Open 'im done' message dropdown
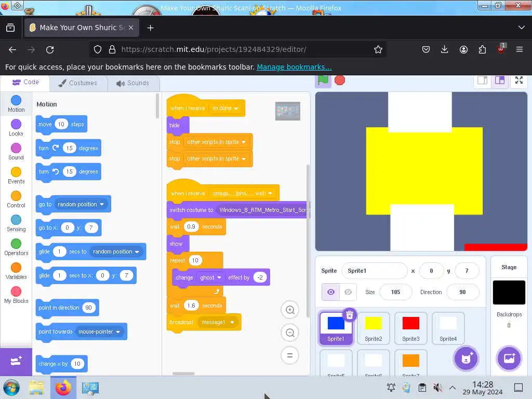Screen dimensions: 532x399 click(x=225, y=108)
